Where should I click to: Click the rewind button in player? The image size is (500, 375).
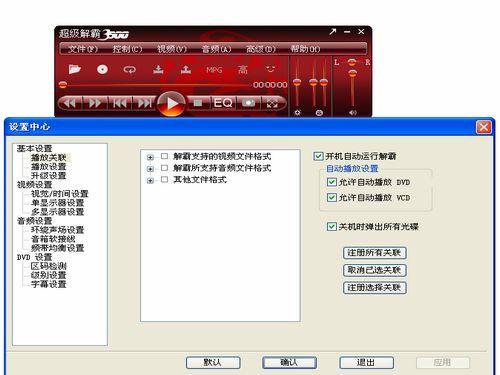(x=70, y=103)
